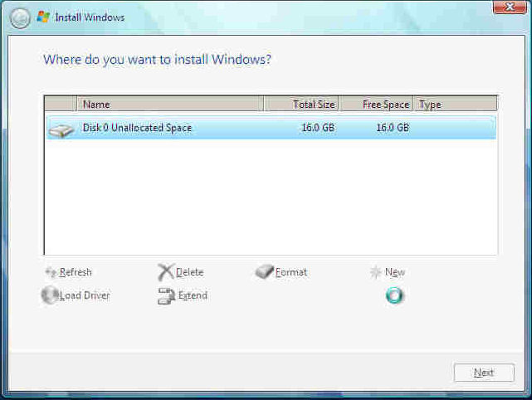The height and width of the screenshot is (400, 532).
Task: Open the Load Driver text link
Action: (x=85, y=295)
